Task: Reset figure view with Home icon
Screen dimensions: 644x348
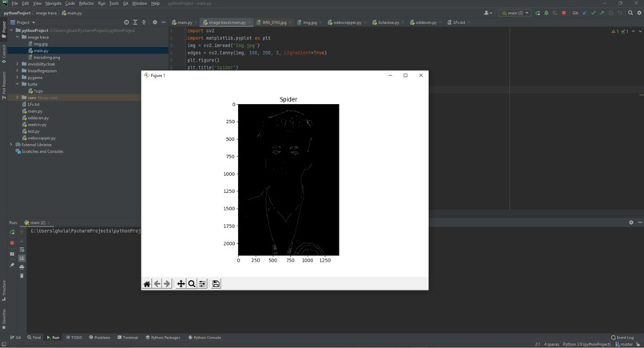Action: [x=147, y=284]
